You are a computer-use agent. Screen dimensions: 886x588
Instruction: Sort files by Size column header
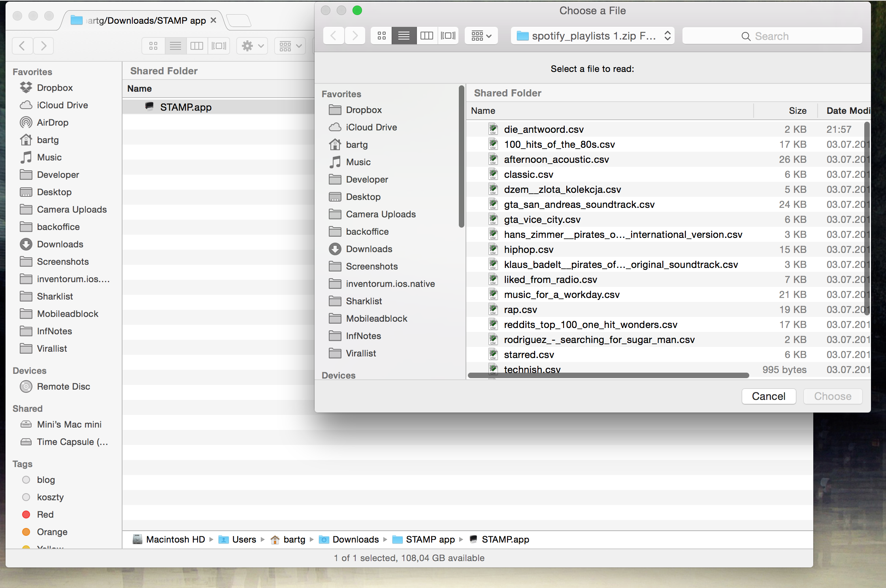click(x=797, y=111)
